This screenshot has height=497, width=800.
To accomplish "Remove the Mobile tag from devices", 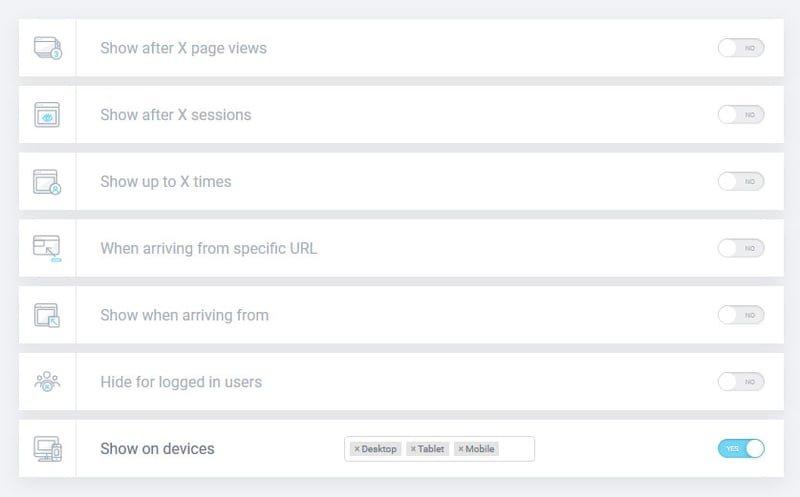I will pyautogui.click(x=461, y=449).
